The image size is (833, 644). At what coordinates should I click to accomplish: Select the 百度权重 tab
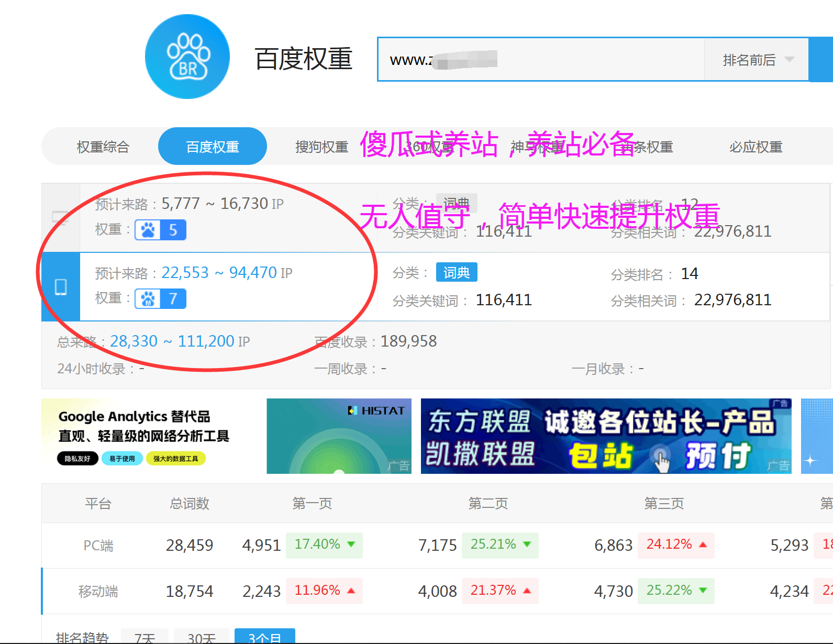pos(213,147)
